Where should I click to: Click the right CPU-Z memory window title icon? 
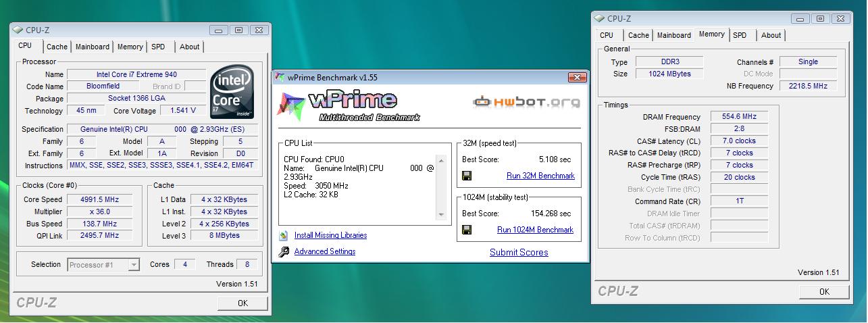click(x=600, y=19)
